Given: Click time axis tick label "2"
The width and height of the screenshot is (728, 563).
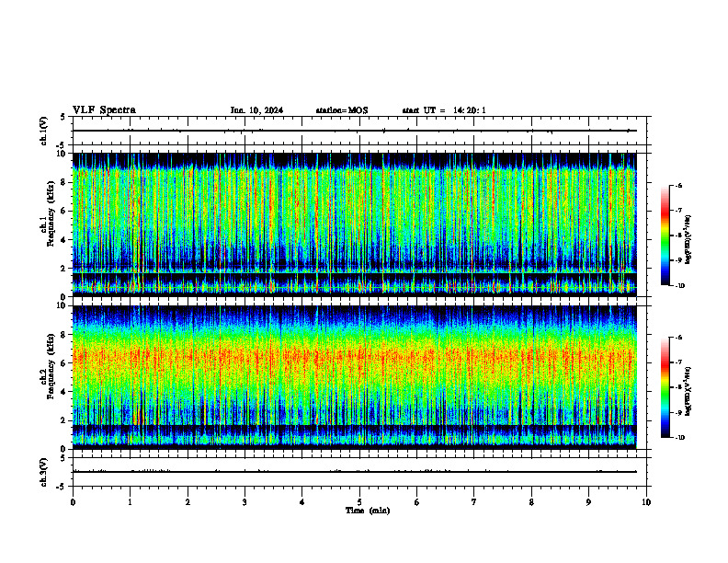Looking at the screenshot, I should point(188,502).
